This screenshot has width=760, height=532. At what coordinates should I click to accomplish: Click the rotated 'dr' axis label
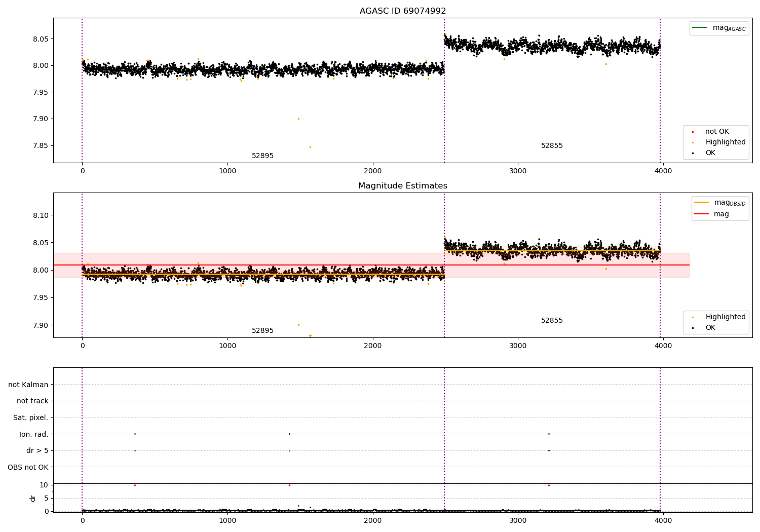[x=33, y=498]
